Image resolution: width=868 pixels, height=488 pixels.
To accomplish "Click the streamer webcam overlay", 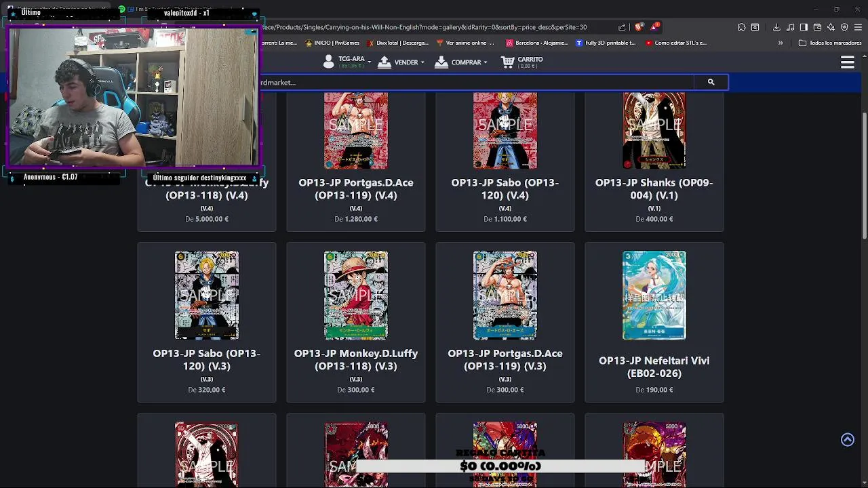I will click(x=134, y=96).
